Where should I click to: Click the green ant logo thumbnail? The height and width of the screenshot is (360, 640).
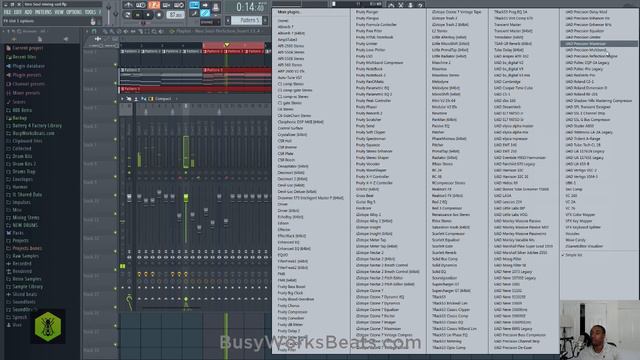[x=48, y=326]
